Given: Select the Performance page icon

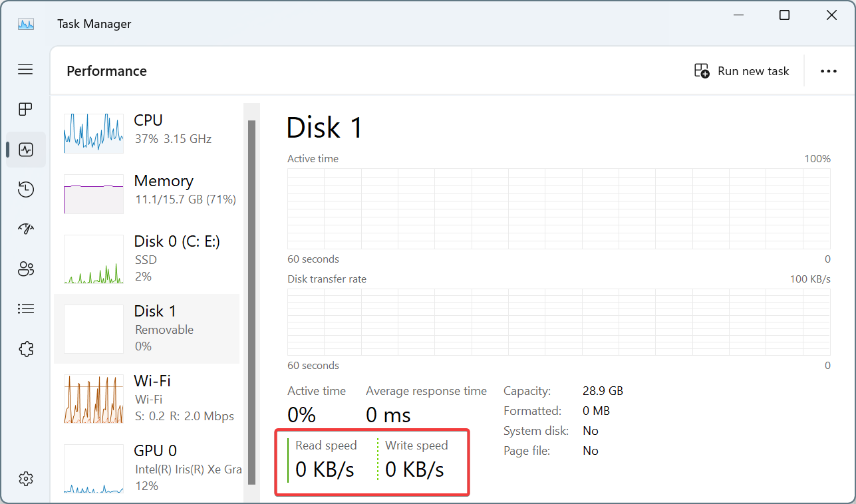Looking at the screenshot, I should coord(26,150).
